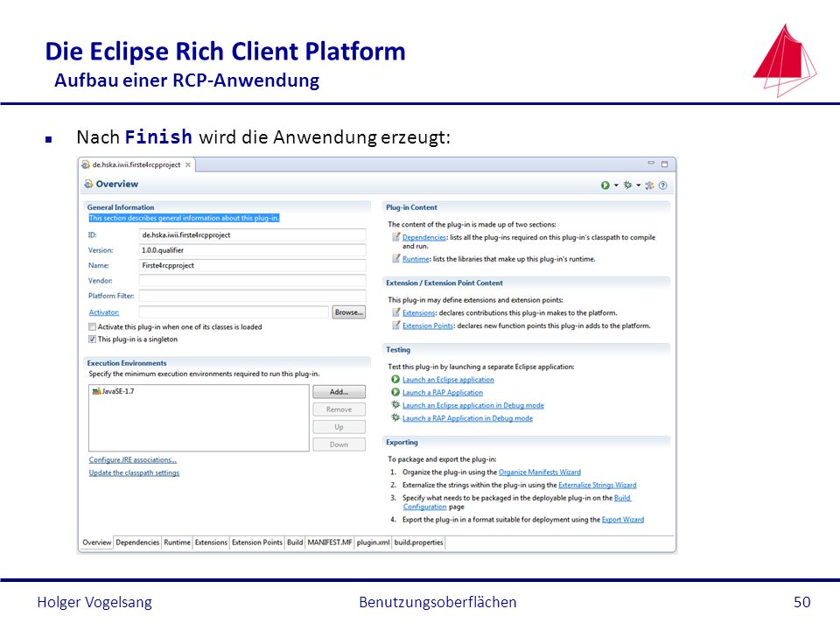Screen dimensions: 840x630
Task: Open the dropdown arrow beside the Run icon
Action: [616, 185]
